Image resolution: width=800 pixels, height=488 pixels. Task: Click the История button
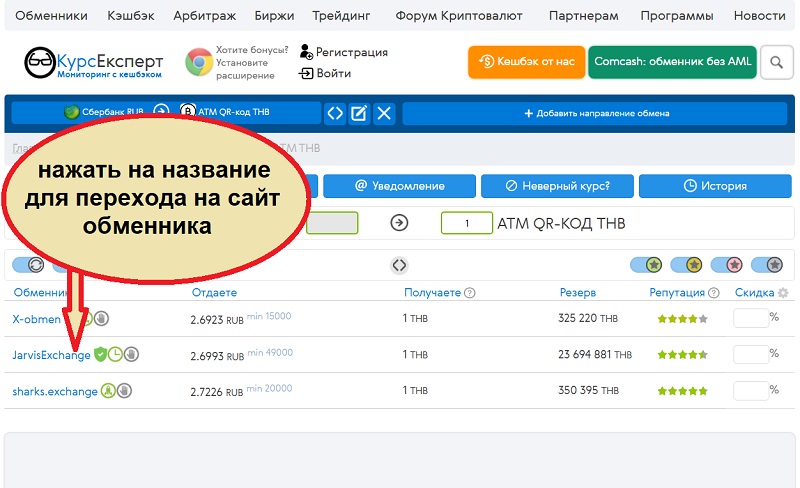pos(715,186)
